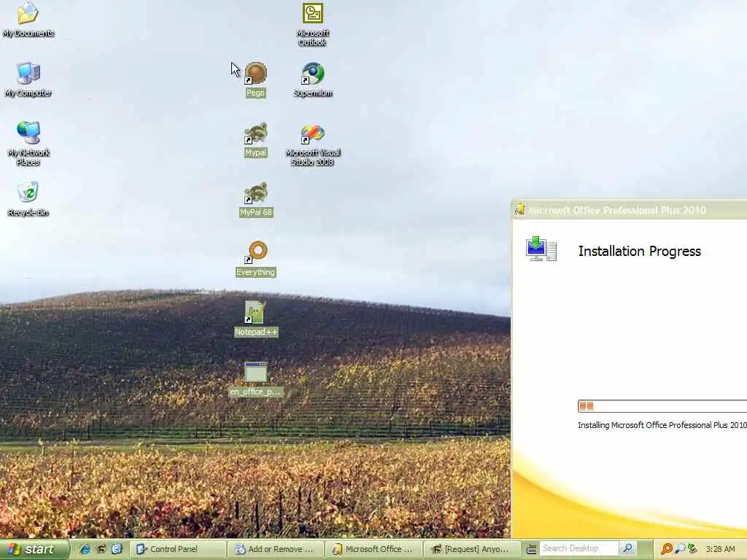
Task: Select the Notepad++ desktop shortcut
Action: pos(256,319)
